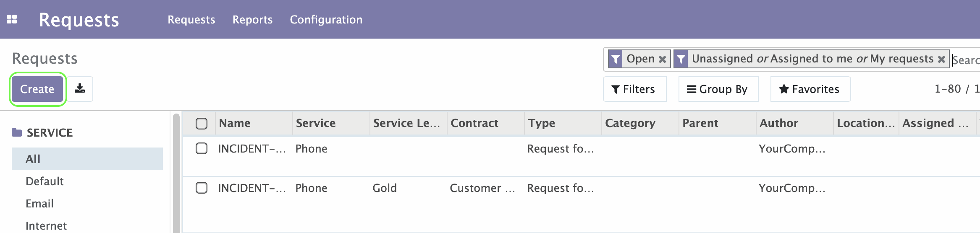Open the Favorites dropdown

tap(810, 89)
